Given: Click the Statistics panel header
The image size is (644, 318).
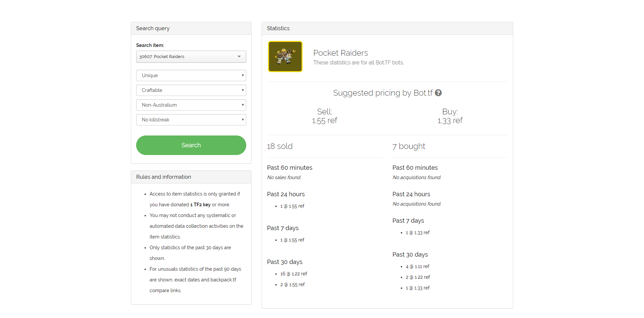Looking at the screenshot, I should 387,29.
